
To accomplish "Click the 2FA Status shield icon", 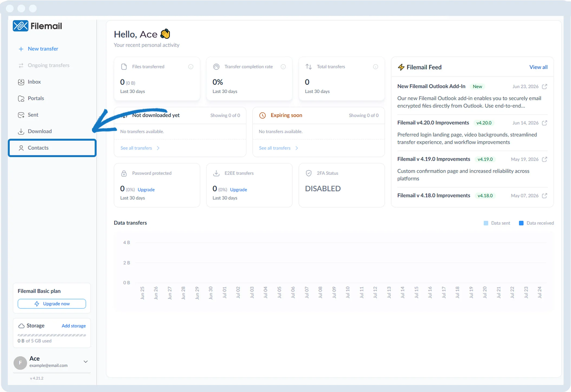I will click(x=309, y=173).
